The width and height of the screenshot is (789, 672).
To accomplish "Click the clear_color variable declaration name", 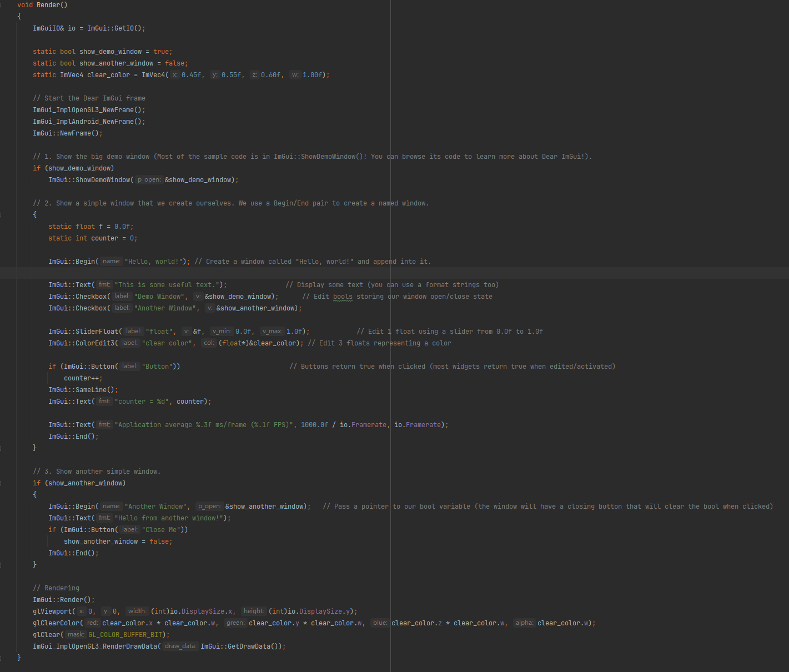I will [x=108, y=75].
